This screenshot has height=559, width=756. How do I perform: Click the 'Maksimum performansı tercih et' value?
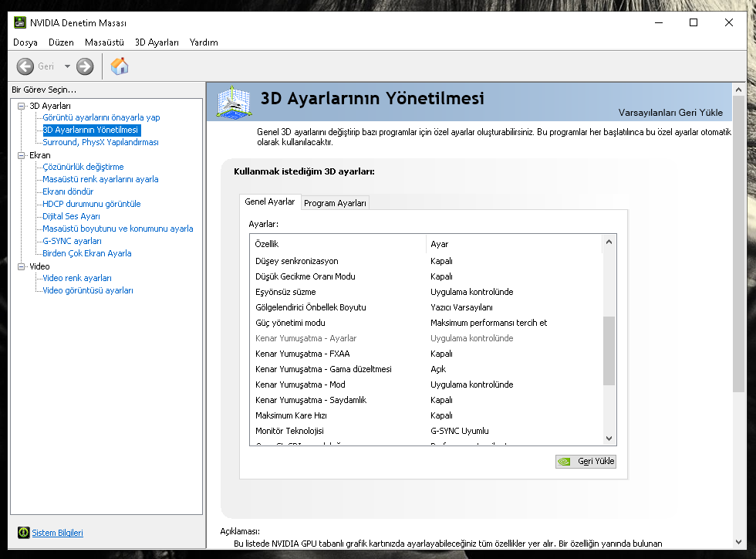point(488,323)
